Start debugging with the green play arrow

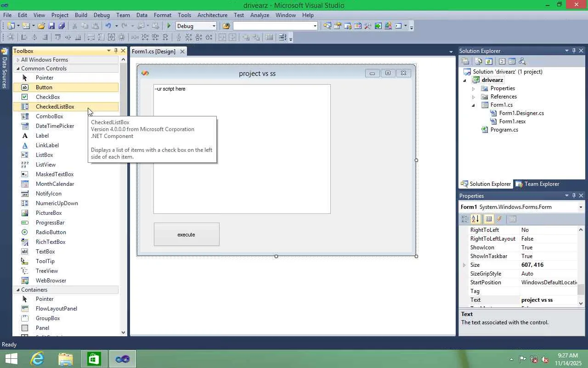169,26
